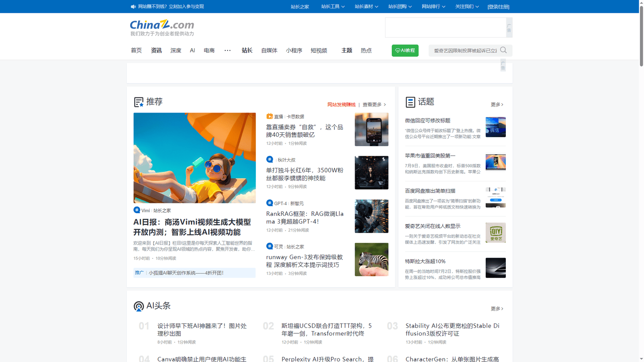Click the 微信 topic thumbnail
The height and width of the screenshot is (362, 644).
point(496,127)
